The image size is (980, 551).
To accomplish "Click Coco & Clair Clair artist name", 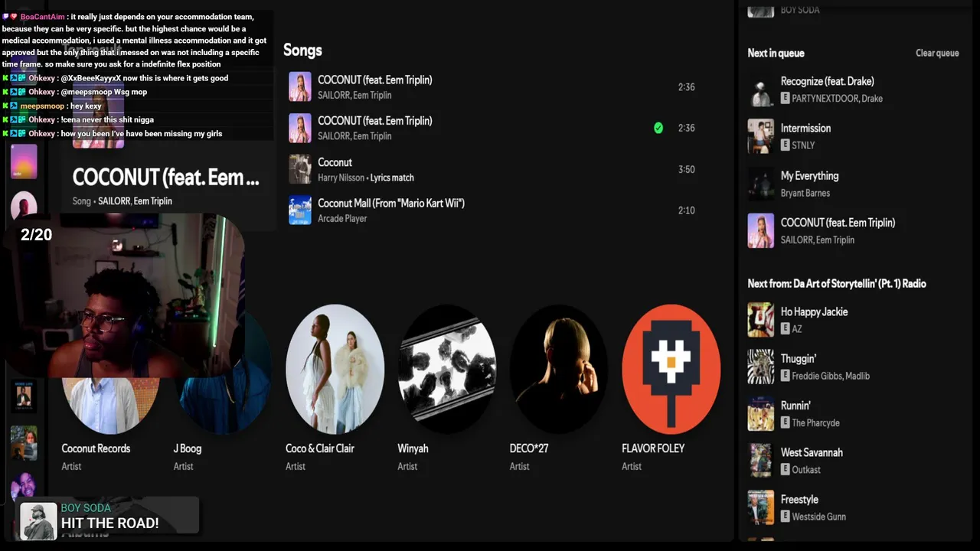I will (x=320, y=448).
